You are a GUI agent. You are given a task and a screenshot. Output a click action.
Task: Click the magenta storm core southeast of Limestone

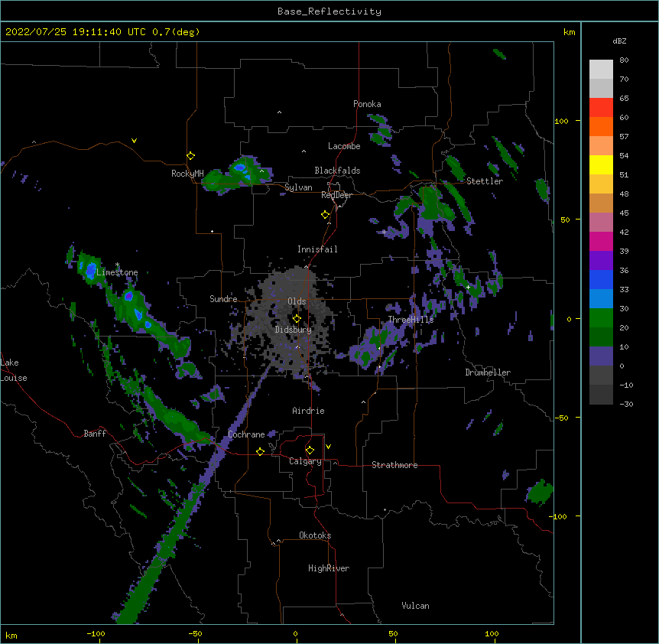tap(129, 296)
